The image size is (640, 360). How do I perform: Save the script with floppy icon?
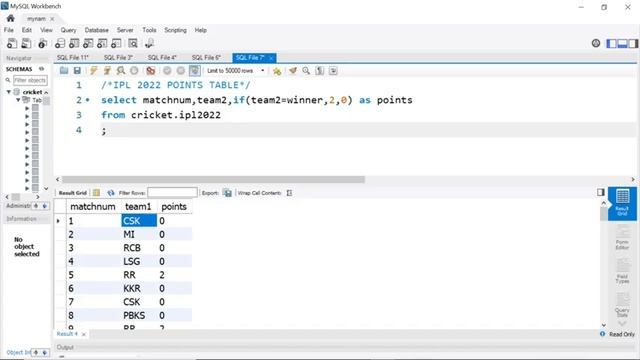[x=77, y=71]
